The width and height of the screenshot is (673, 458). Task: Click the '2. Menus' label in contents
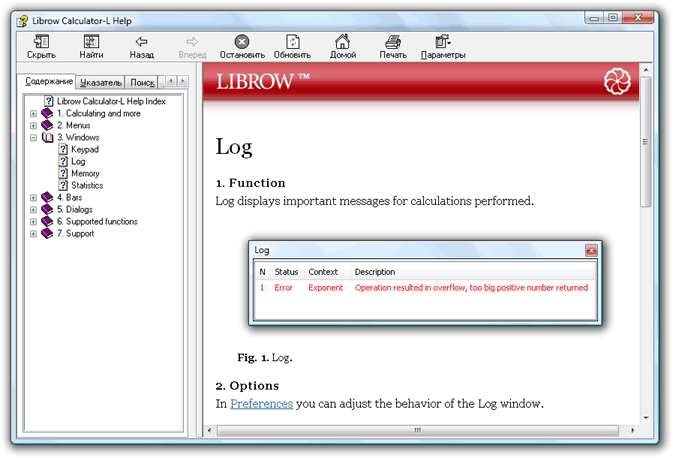[73, 125]
